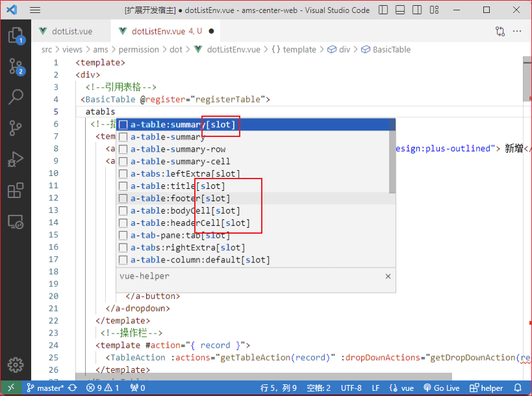Open the Search view
Screen dimensions: 532x396
15,97
